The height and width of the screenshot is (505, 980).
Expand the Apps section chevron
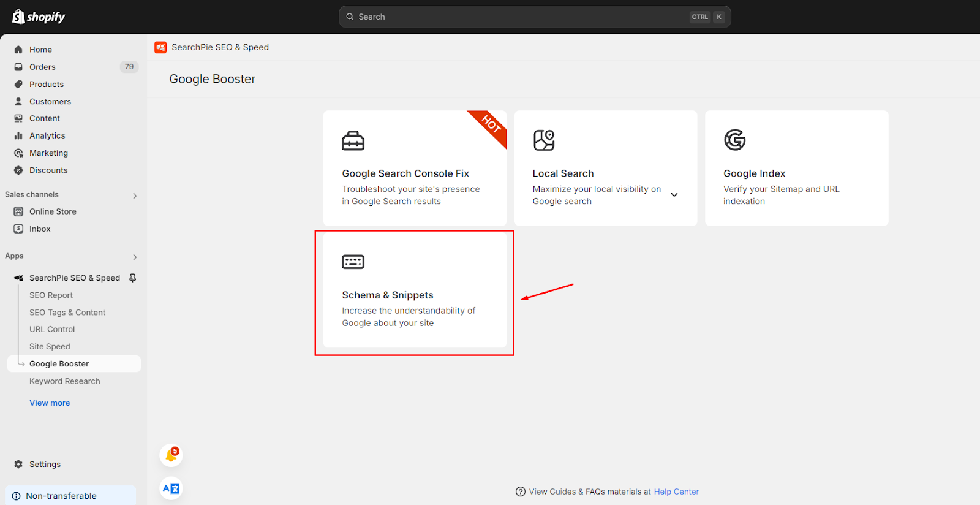pyautogui.click(x=135, y=257)
